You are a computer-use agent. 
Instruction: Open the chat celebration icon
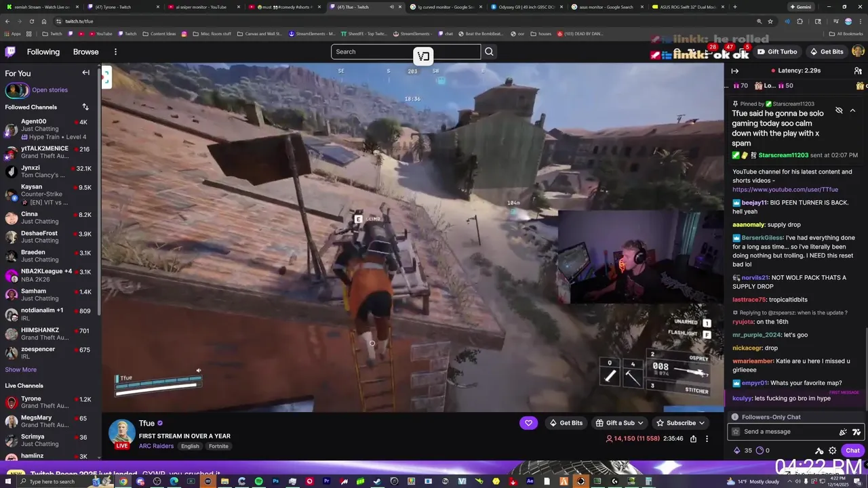click(x=843, y=432)
